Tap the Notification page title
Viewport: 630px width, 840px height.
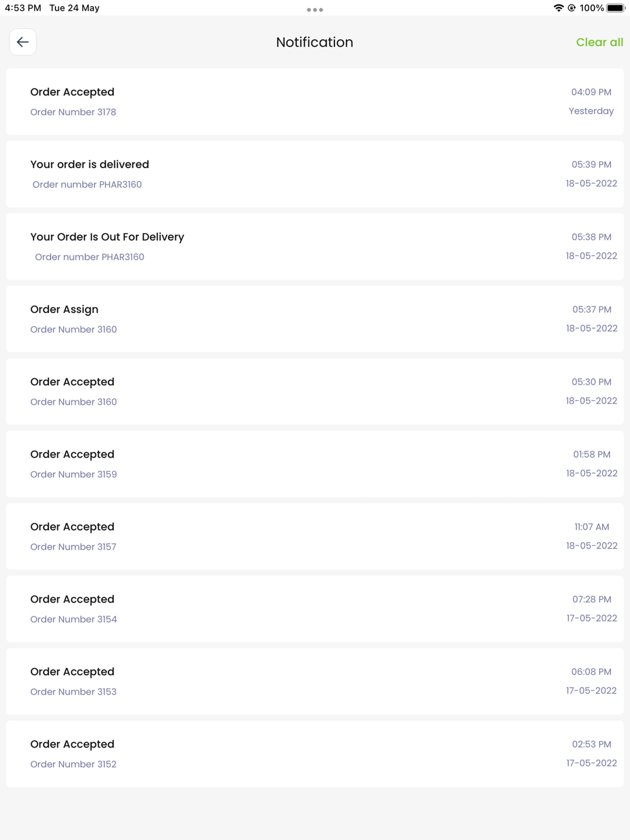[x=314, y=42]
